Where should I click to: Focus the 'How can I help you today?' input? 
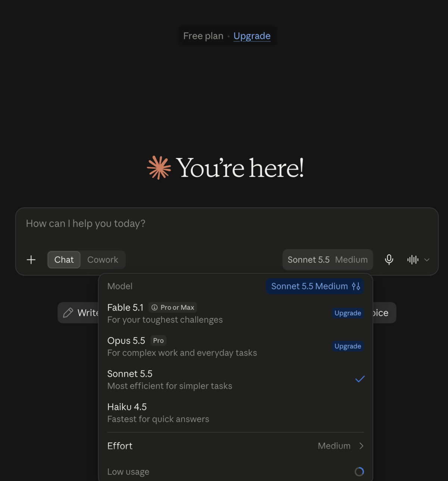pos(227,224)
